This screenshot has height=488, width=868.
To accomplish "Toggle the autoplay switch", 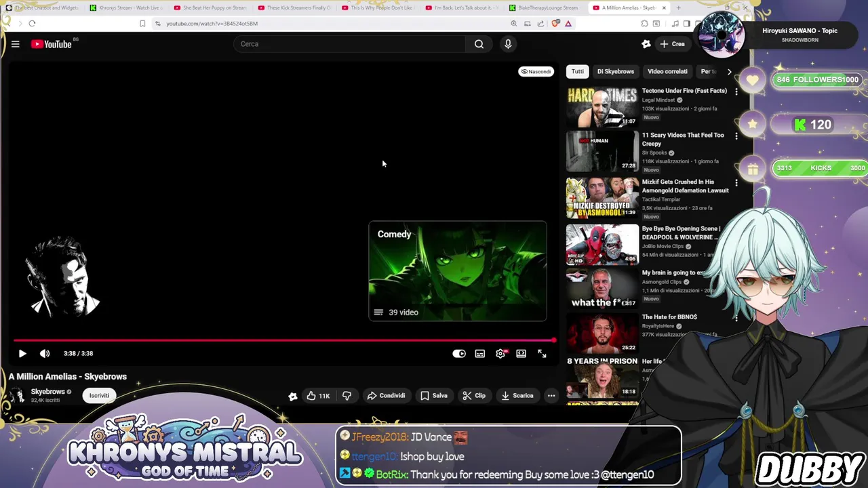I will coord(459,353).
